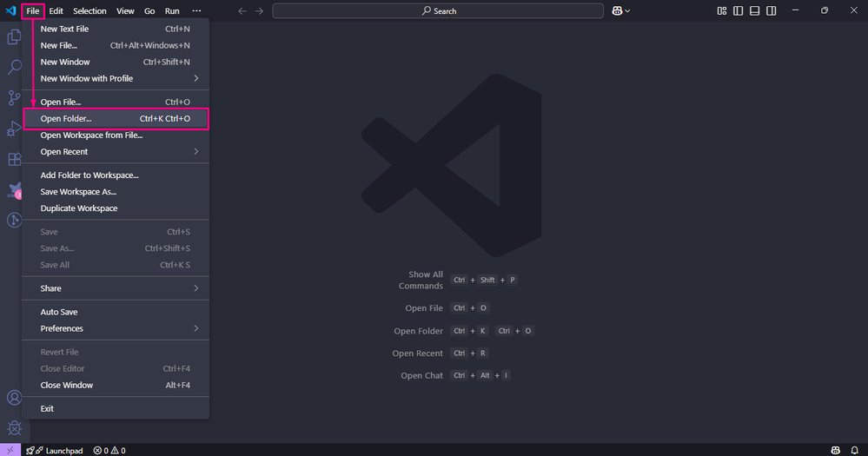Viewport: 868px width, 456px height.
Task: Go forward with the right arrow
Action: 259,11
